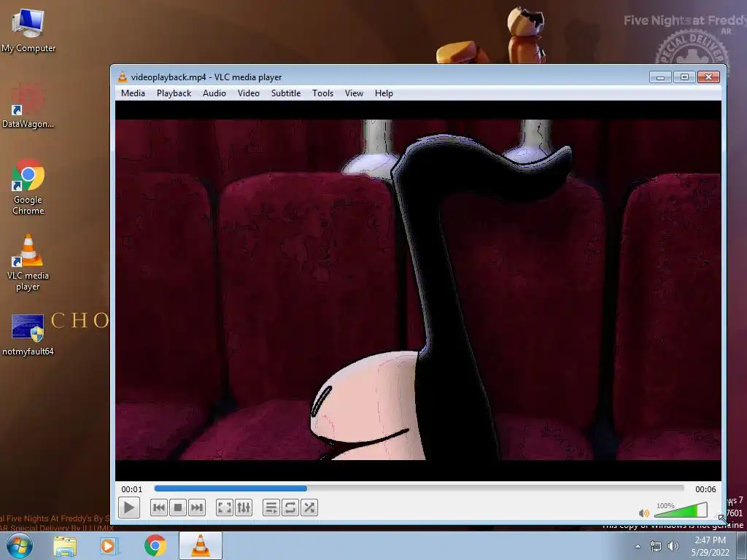Open Windows Media Player from taskbar
747x560 pixels.
point(109,546)
